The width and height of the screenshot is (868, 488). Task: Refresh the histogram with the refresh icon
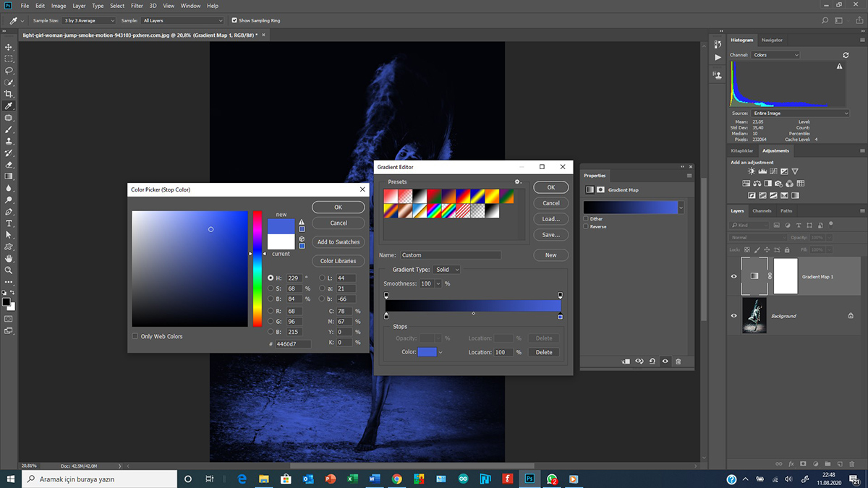click(846, 55)
